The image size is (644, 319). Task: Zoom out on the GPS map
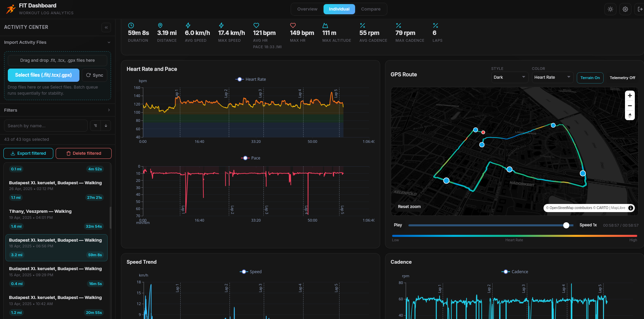[630, 106]
